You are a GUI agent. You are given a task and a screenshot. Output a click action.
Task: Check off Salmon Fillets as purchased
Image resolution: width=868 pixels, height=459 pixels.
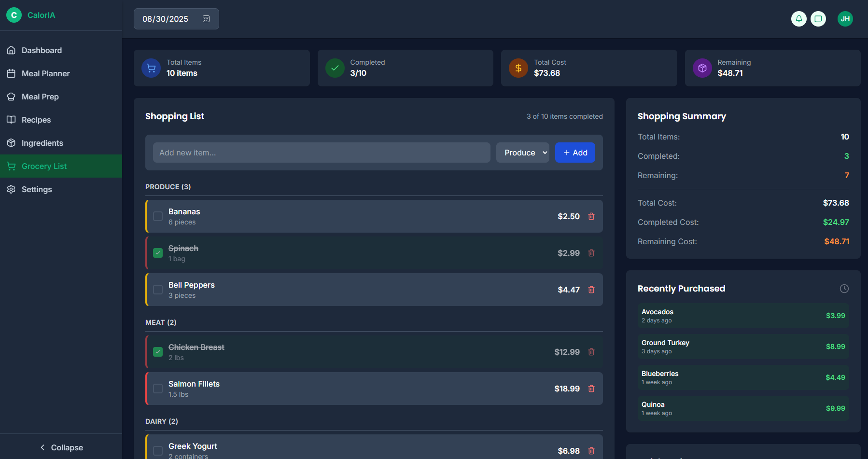(x=158, y=389)
